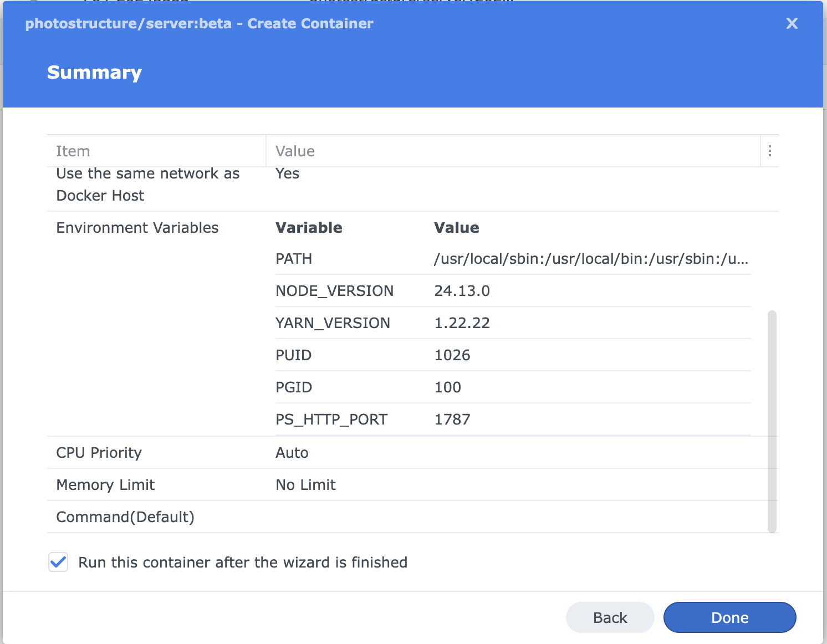Click the Memory Limit summary row
The height and width of the screenshot is (644, 827).
tap(105, 484)
